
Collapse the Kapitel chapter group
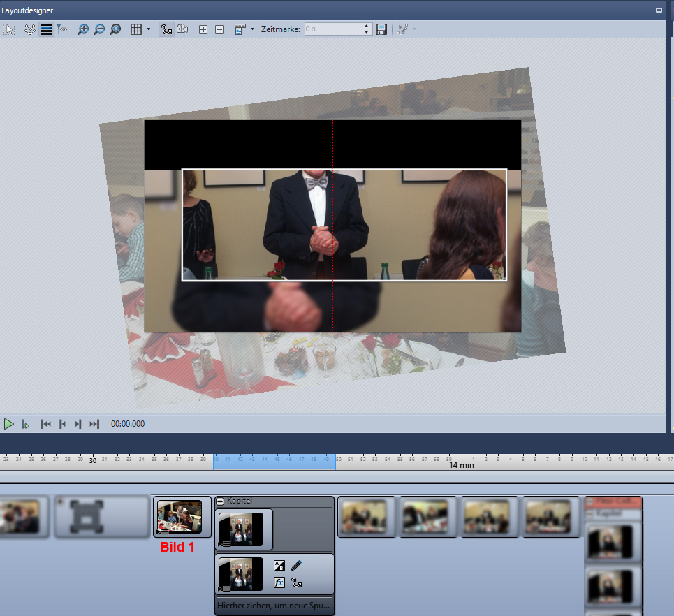click(220, 501)
